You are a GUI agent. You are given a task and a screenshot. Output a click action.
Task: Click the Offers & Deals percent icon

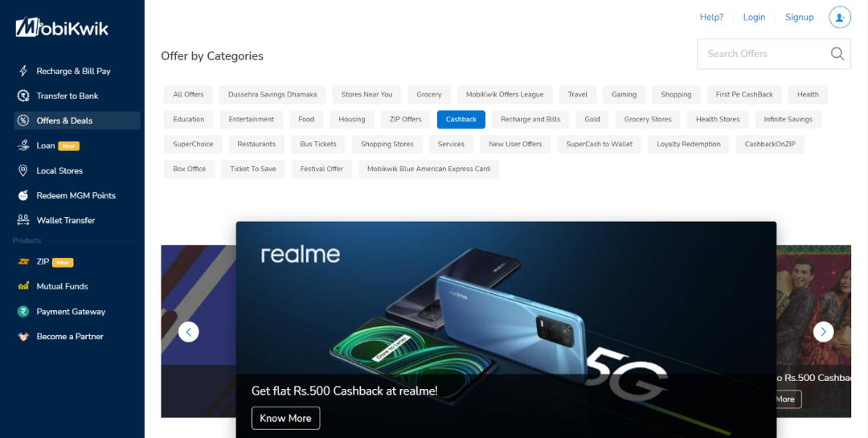coord(23,121)
